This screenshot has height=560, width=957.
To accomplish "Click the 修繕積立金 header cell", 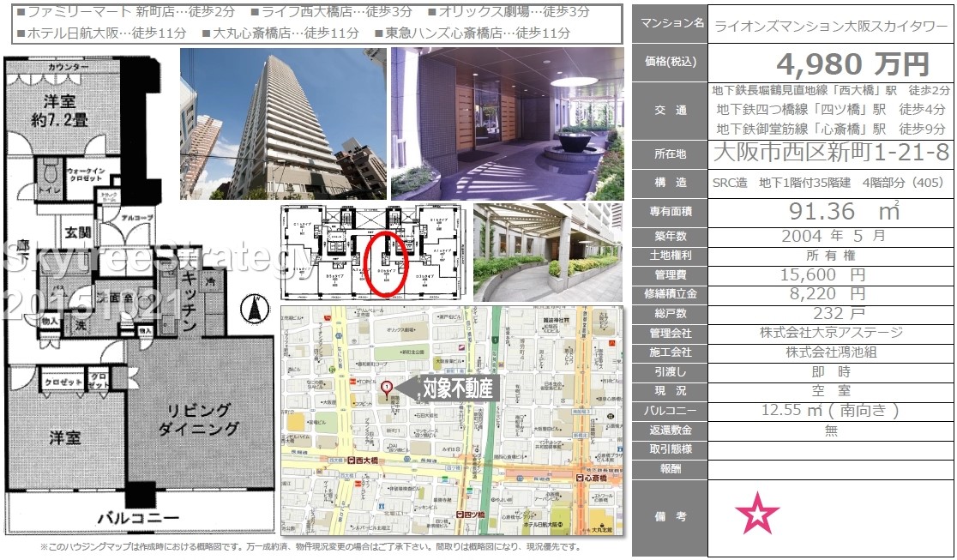I will (670, 294).
